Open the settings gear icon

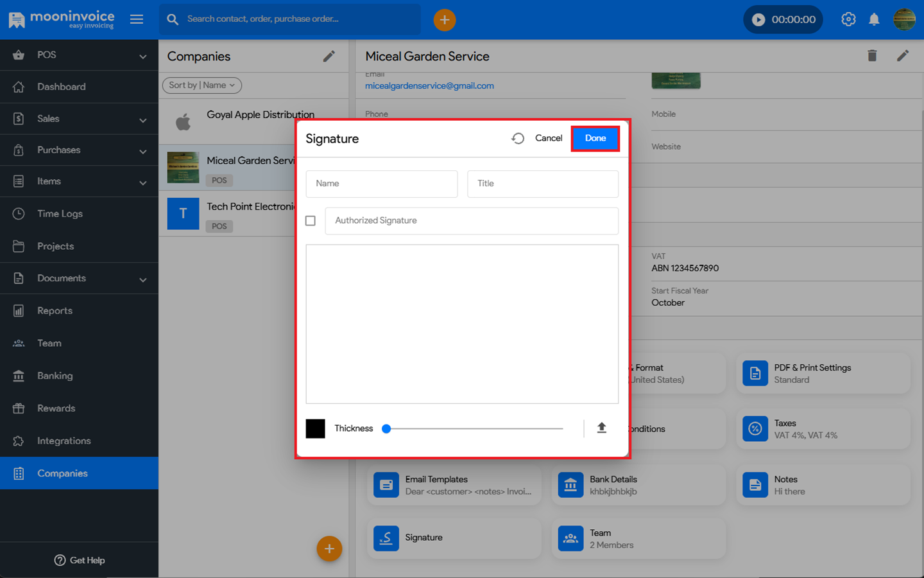(x=848, y=19)
